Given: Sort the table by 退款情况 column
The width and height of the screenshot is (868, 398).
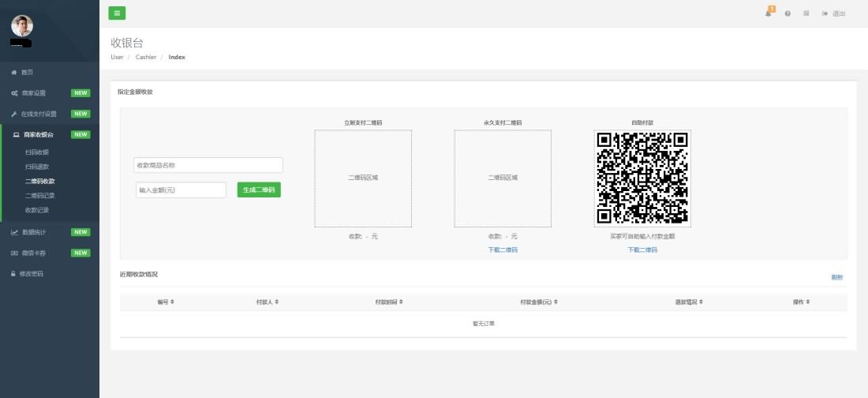Looking at the screenshot, I should point(689,302).
